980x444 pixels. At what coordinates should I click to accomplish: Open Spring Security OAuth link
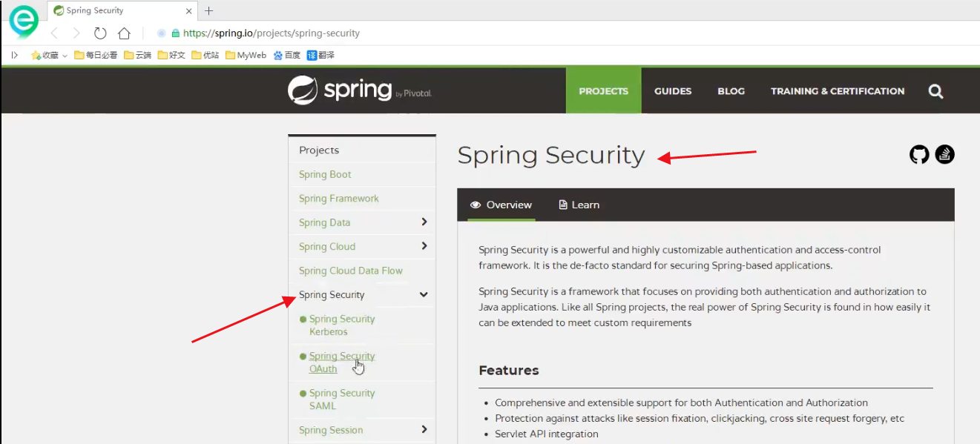(342, 362)
